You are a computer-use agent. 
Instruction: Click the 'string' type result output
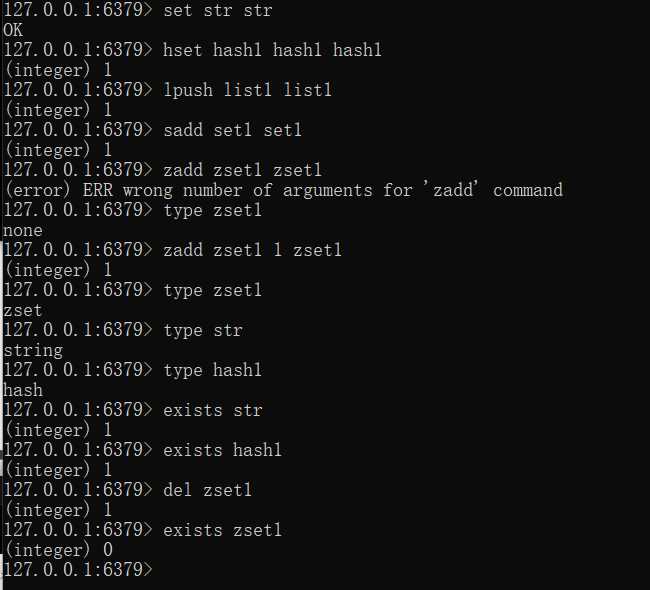33,350
